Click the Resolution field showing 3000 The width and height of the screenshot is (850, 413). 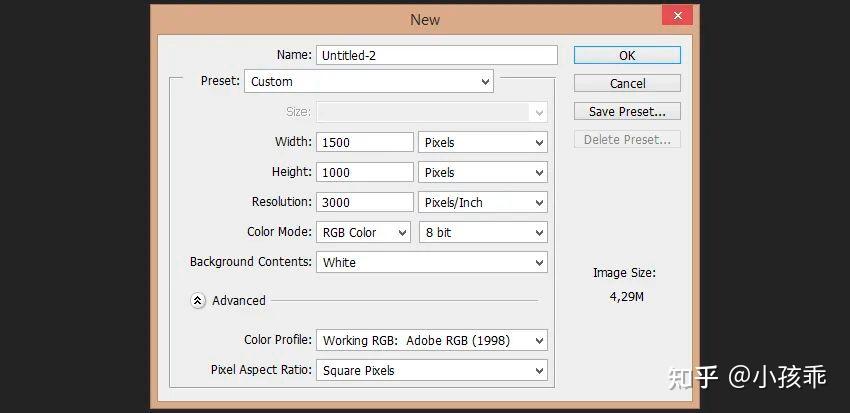365,202
